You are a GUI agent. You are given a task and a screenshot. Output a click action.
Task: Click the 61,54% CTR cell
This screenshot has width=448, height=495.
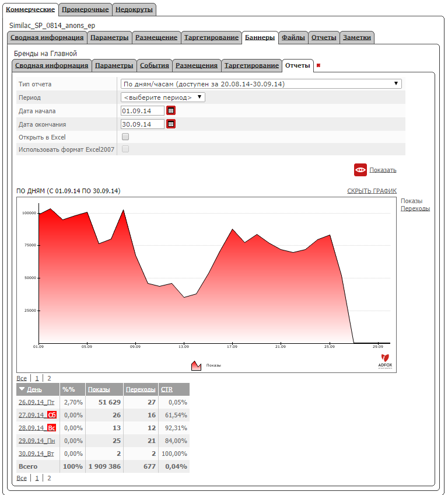click(x=176, y=415)
